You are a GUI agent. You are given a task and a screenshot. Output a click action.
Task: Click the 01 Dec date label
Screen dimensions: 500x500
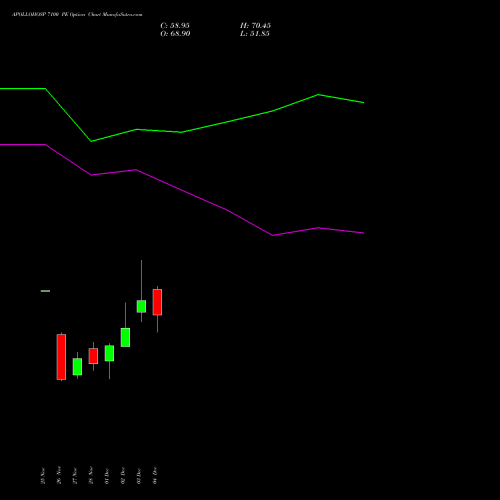coord(107,476)
